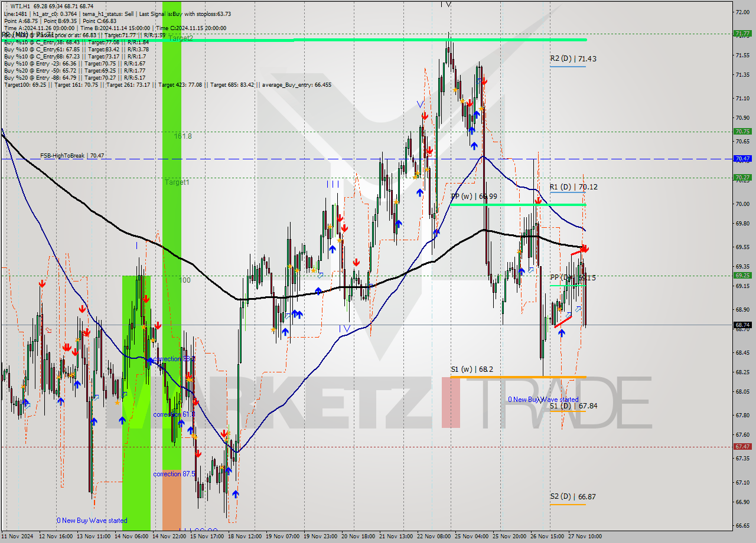This screenshot has height=543, width=756.
Task: Click the 13 Nov 11:00 time label
Action: pyautogui.click(x=94, y=537)
